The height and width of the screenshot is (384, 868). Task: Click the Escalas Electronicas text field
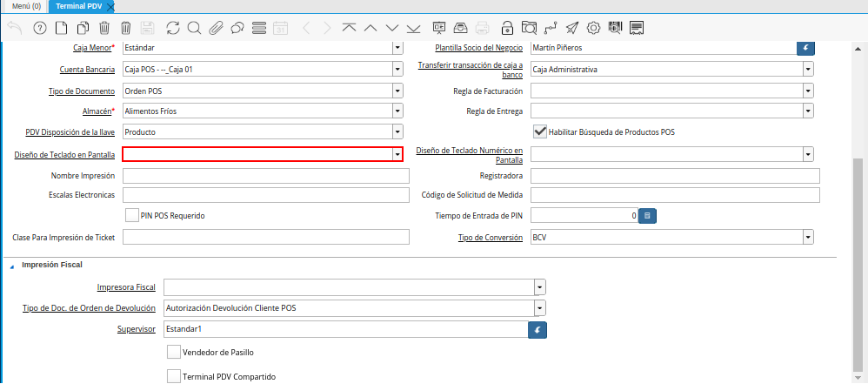point(266,195)
